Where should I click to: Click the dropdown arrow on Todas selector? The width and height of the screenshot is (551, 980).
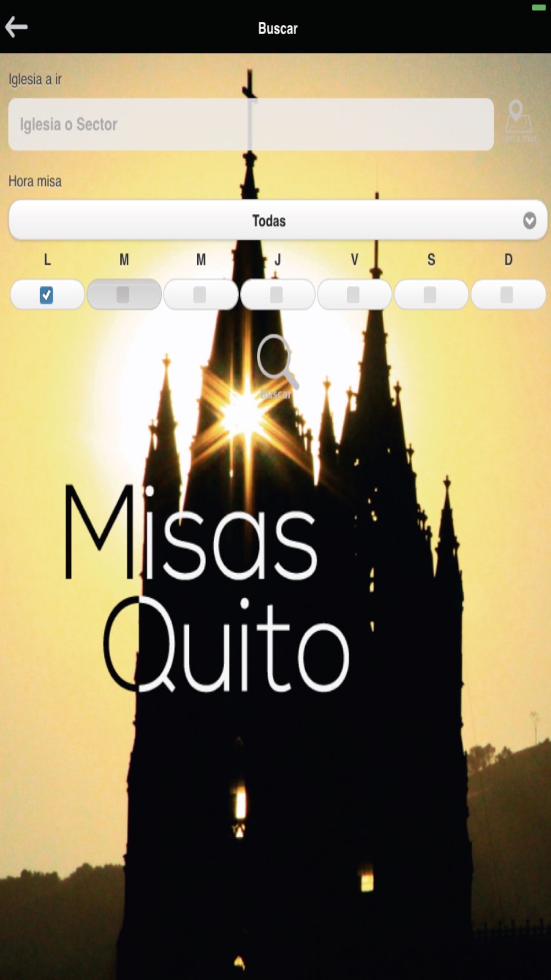[x=530, y=220]
